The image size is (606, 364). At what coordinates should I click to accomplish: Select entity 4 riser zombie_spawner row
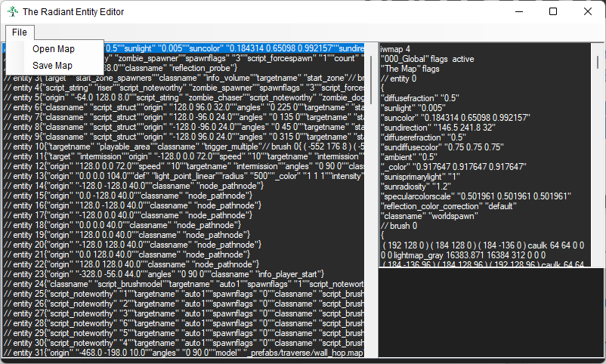coord(184,88)
